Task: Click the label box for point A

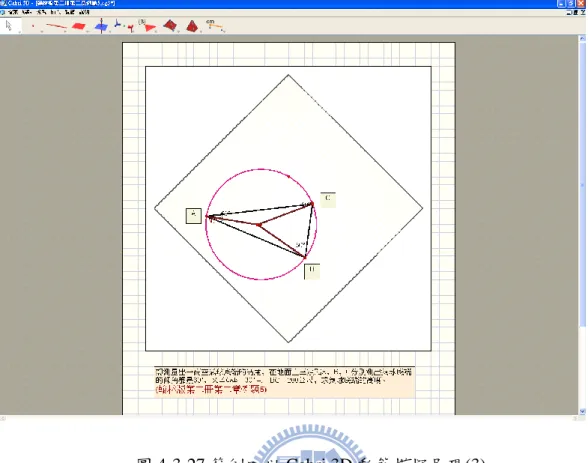Action: coord(194,216)
